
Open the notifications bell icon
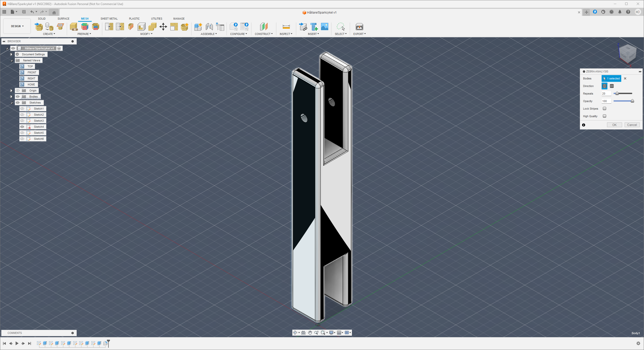[x=620, y=12]
